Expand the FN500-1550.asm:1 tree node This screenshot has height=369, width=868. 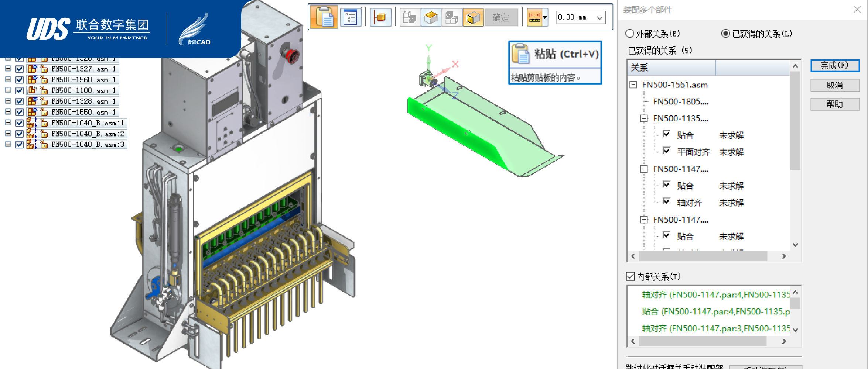click(8, 112)
